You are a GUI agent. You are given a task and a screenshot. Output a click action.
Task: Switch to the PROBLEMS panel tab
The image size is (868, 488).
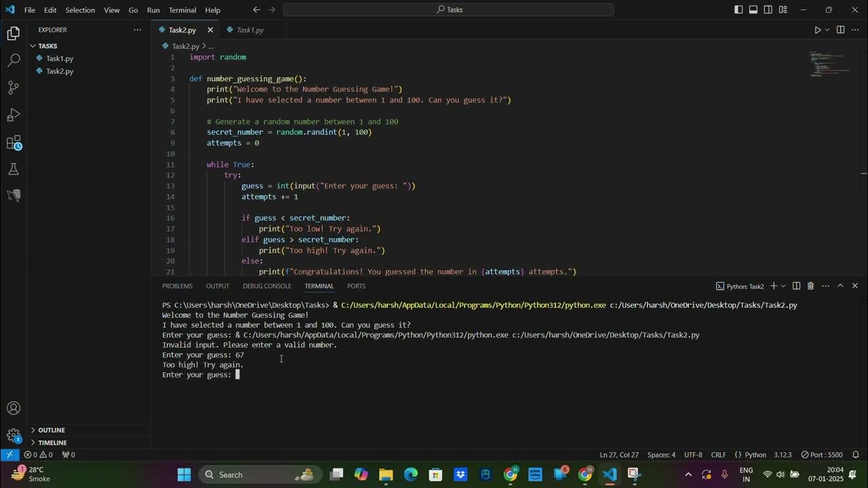(178, 286)
